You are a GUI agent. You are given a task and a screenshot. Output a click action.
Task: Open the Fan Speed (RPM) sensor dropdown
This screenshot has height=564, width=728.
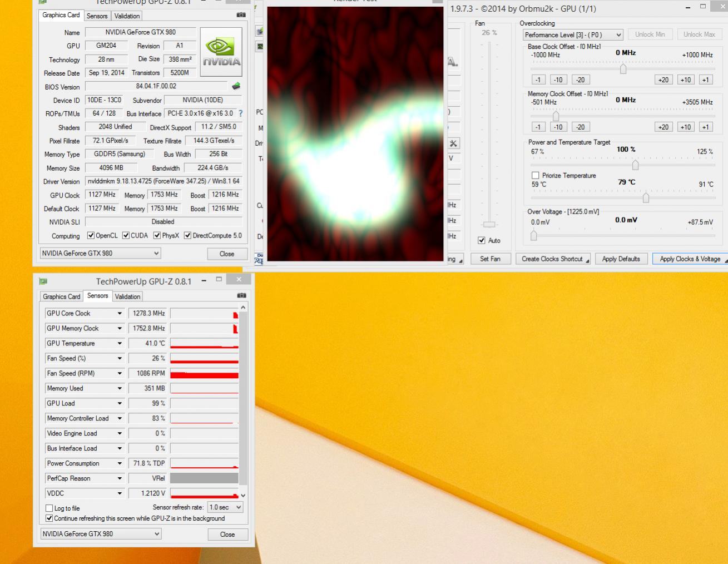point(120,374)
